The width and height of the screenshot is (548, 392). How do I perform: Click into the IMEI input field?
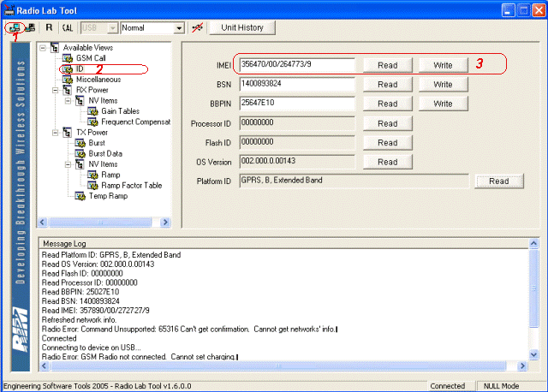click(x=297, y=65)
